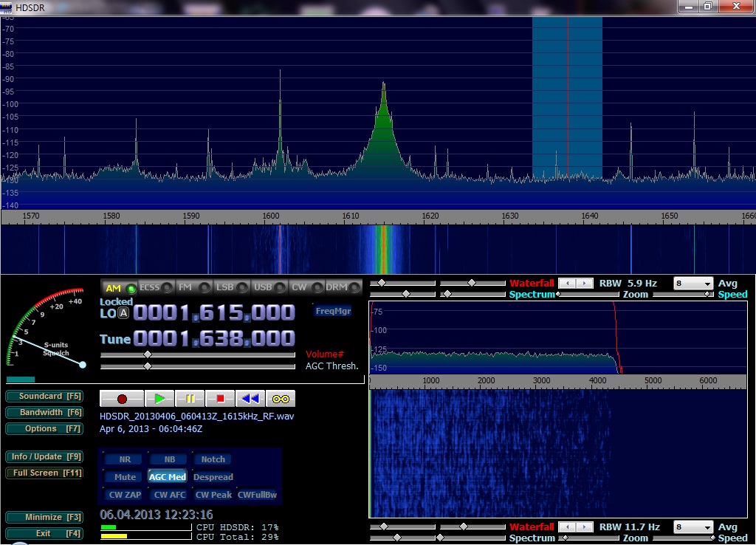The width and height of the screenshot is (756, 545).
Task: Open the FreqMgr frequency manager
Action: (333, 311)
